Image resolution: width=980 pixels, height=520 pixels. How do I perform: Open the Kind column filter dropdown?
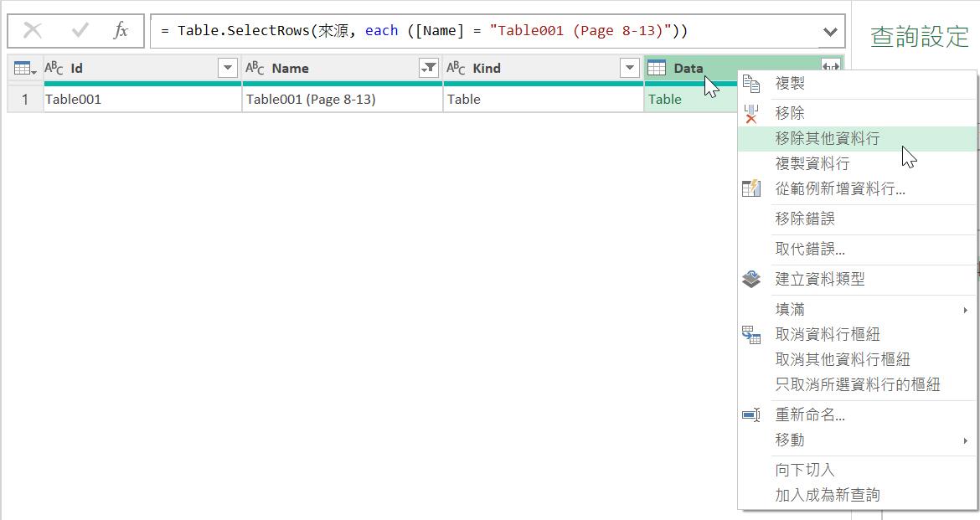tap(629, 69)
